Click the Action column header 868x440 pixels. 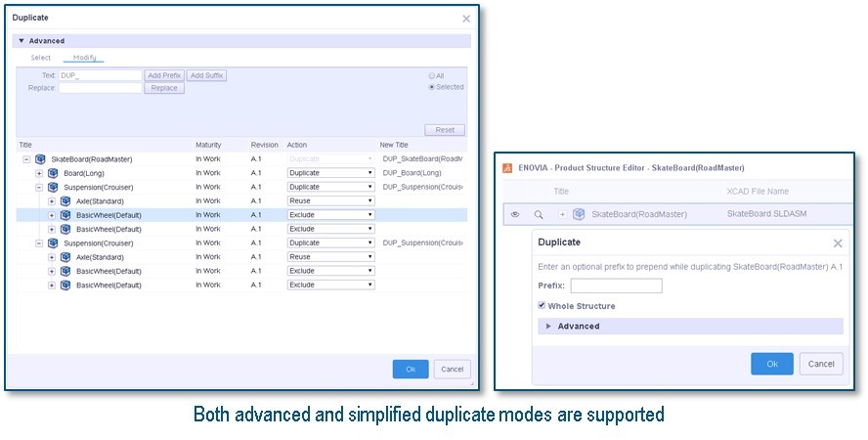tap(297, 145)
